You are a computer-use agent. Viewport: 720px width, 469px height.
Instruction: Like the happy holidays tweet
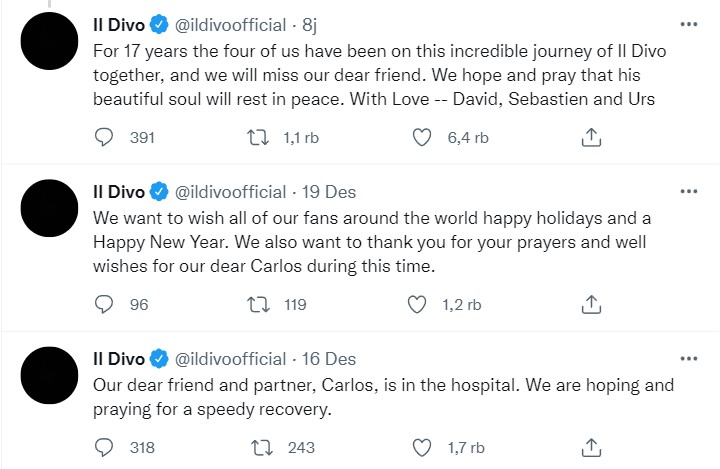click(423, 304)
